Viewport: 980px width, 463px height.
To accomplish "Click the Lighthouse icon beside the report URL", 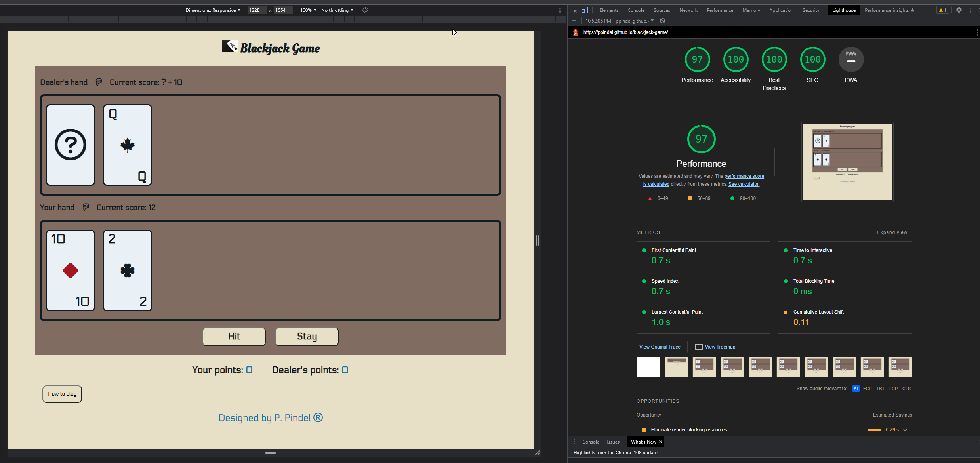I will (x=575, y=32).
